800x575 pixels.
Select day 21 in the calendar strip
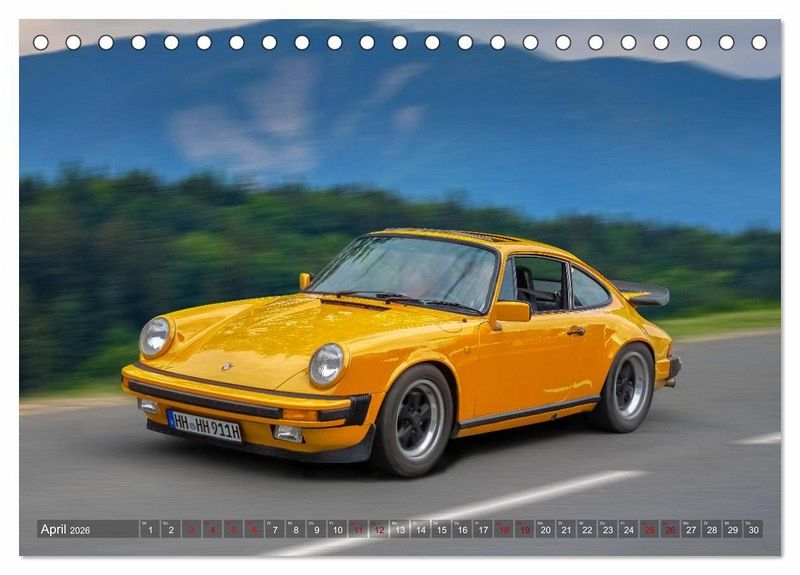(566, 529)
